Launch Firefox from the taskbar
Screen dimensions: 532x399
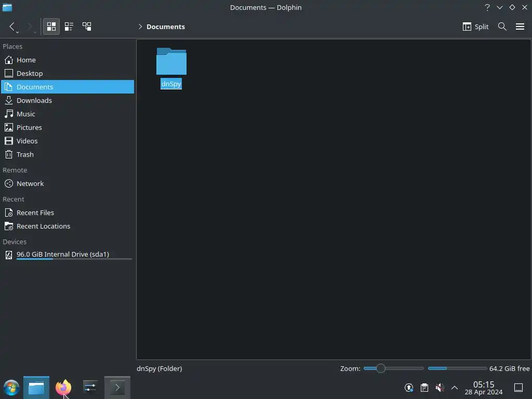[x=63, y=388]
